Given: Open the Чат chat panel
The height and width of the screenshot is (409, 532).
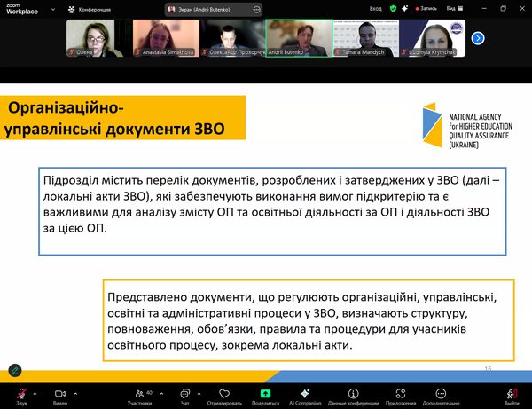Looking at the screenshot, I should [x=185, y=394].
